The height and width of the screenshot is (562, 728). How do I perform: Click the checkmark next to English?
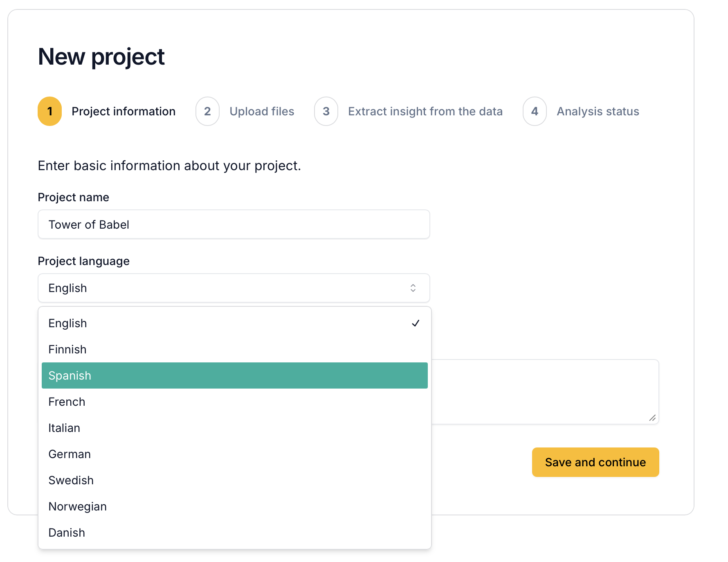pos(416,323)
